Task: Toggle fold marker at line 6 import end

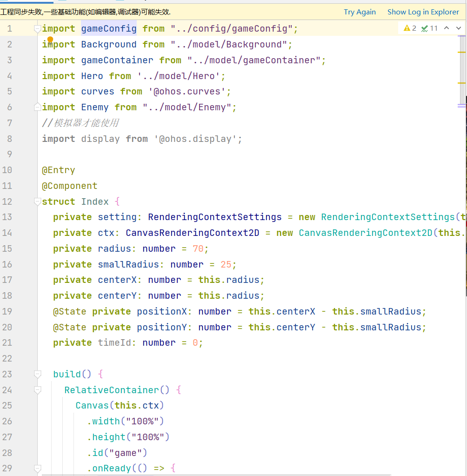Action: click(38, 107)
